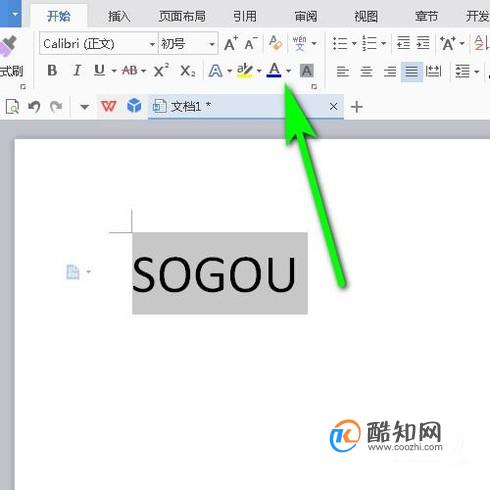This screenshot has width=490, height=490.
Task: Click the line spacing icon
Action: pos(463,71)
